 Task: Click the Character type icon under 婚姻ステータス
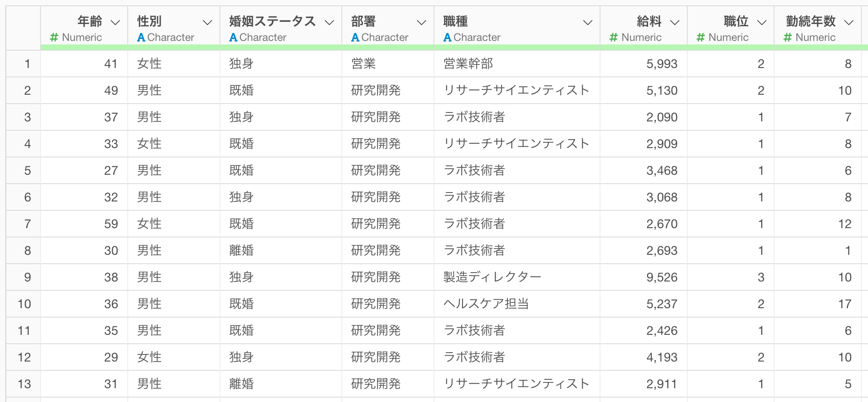[233, 37]
